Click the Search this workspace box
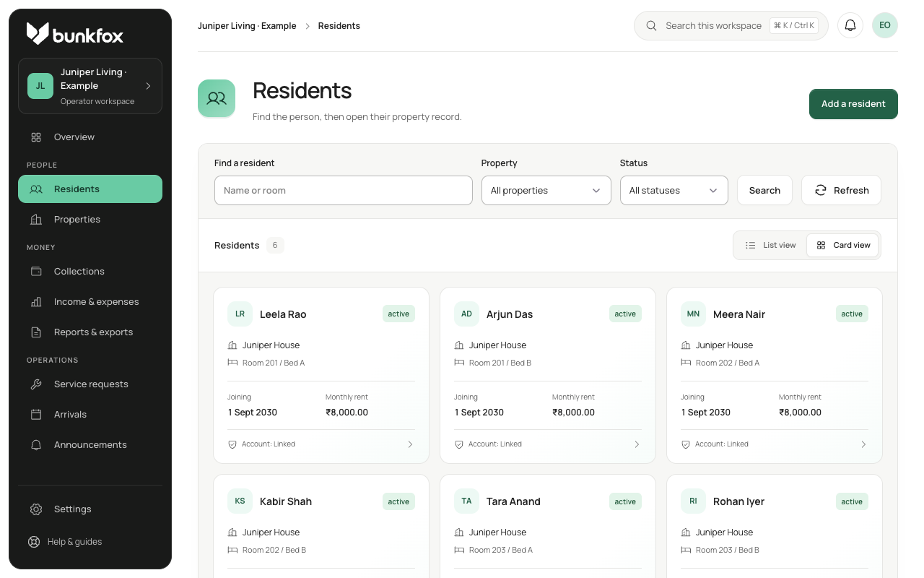924x578 pixels. point(731,26)
